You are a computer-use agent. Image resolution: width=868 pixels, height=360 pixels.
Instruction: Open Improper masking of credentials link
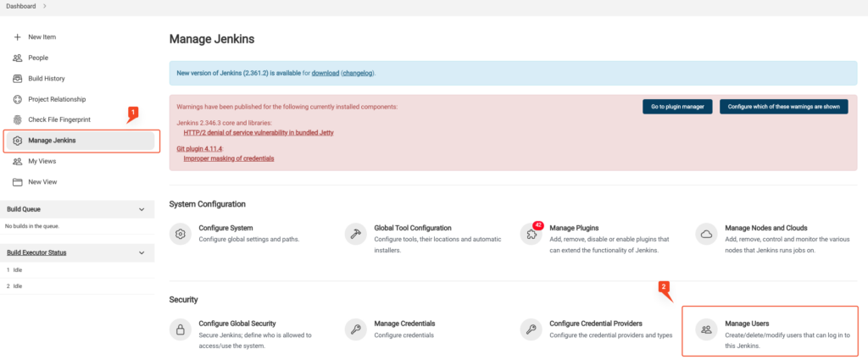point(229,158)
